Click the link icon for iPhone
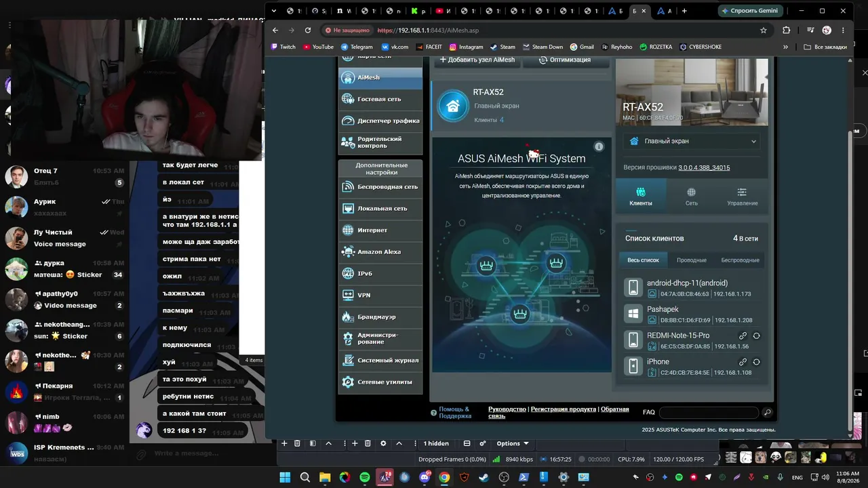Image resolution: width=868 pixels, height=488 pixels. coord(743,362)
